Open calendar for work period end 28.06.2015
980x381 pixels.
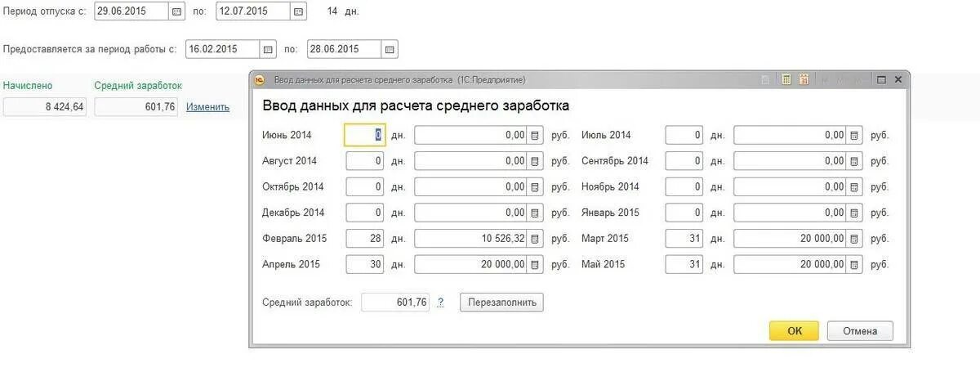(390, 49)
